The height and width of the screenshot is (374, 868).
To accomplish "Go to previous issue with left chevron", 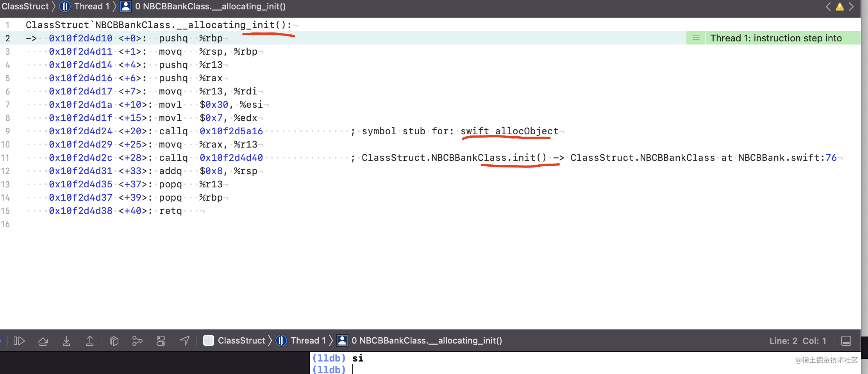I will point(828,7).
